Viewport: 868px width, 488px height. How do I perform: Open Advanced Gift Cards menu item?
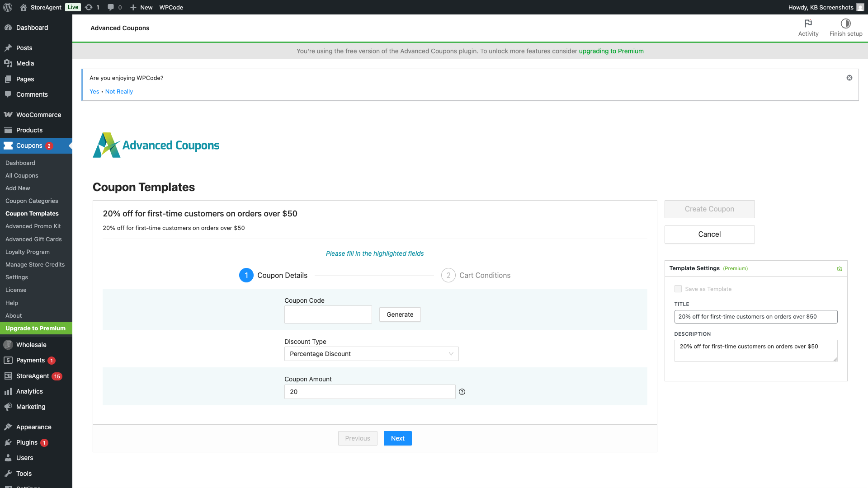point(33,239)
